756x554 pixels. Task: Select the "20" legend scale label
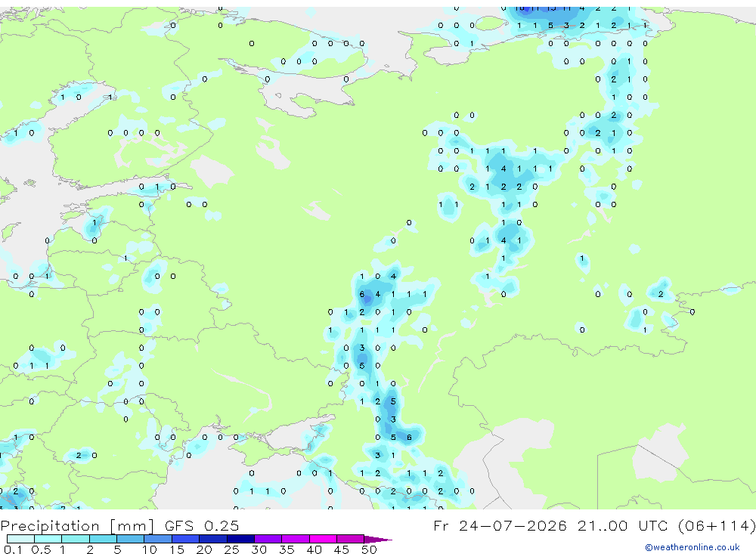tap(204, 549)
